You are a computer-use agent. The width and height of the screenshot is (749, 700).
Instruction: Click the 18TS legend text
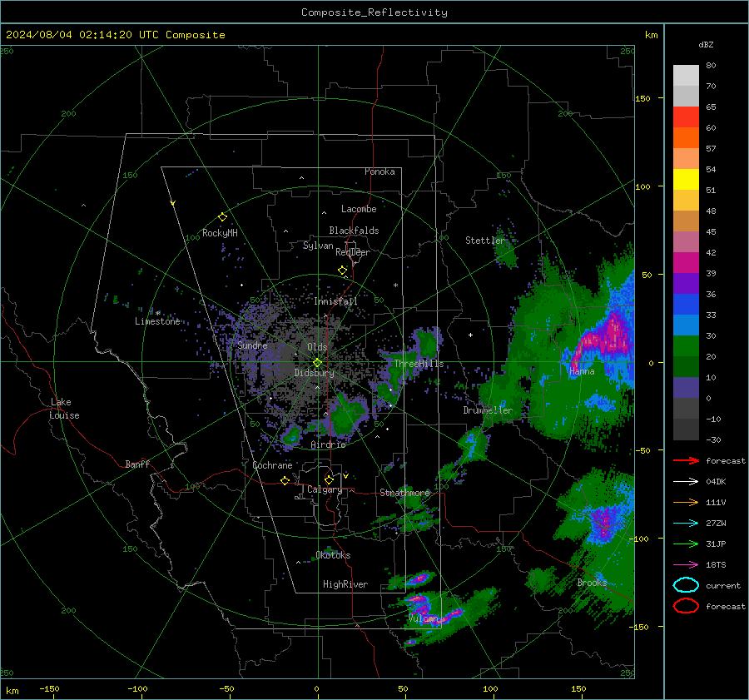tap(716, 565)
